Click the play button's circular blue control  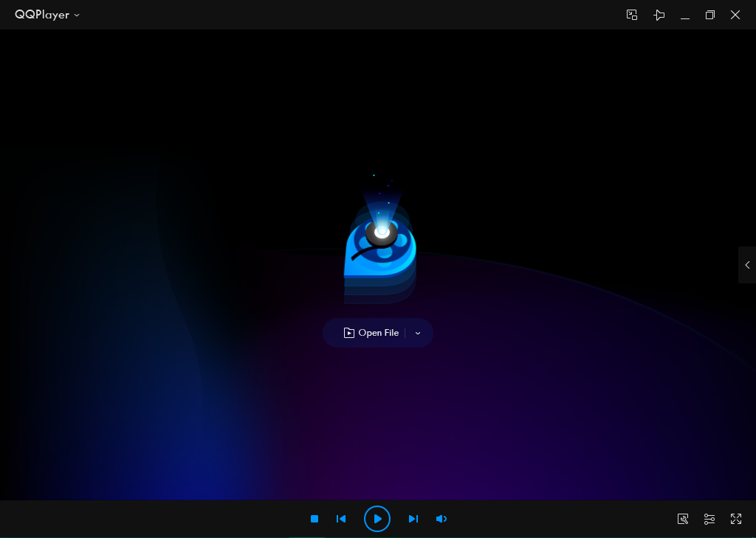click(377, 519)
